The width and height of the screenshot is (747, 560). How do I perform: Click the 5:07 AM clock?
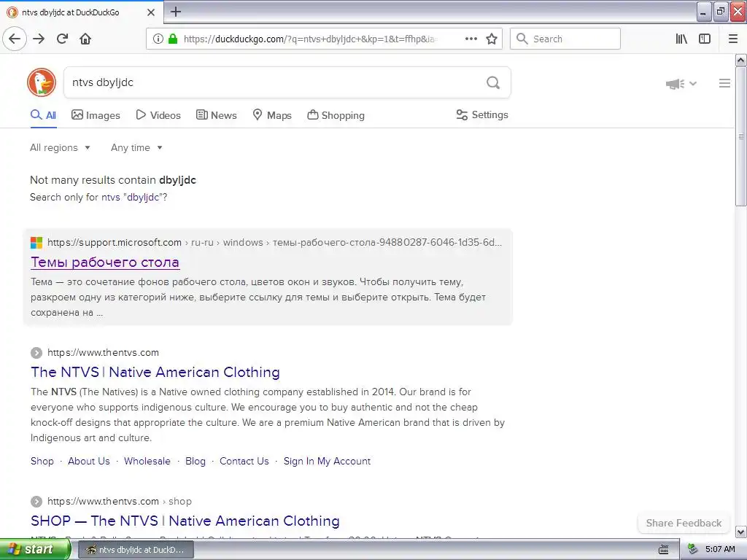(720, 550)
